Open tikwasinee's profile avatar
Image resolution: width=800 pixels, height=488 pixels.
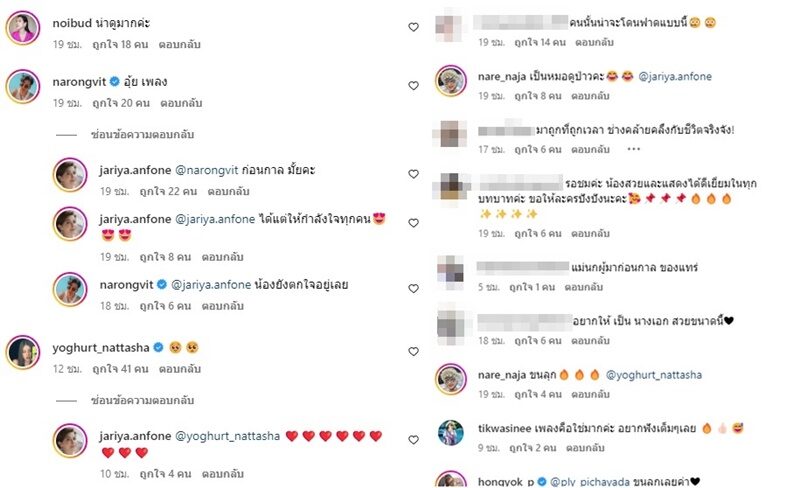point(451,432)
